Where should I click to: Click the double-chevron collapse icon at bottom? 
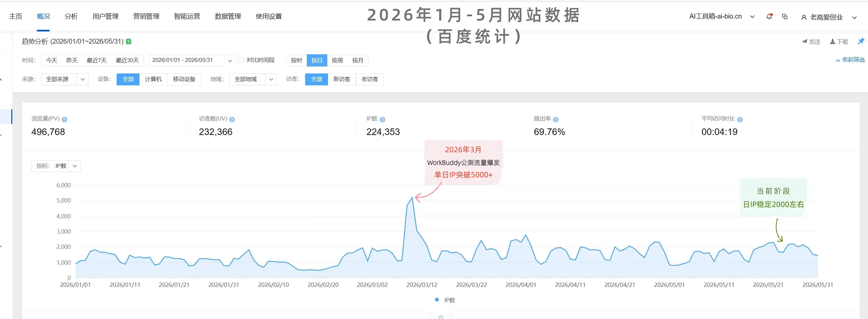click(441, 317)
